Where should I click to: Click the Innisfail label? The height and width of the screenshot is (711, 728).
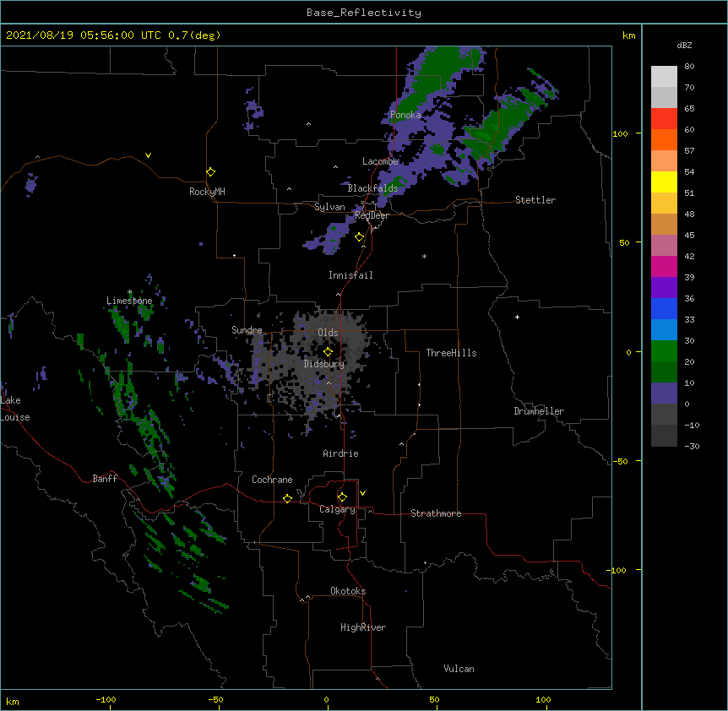click(350, 275)
